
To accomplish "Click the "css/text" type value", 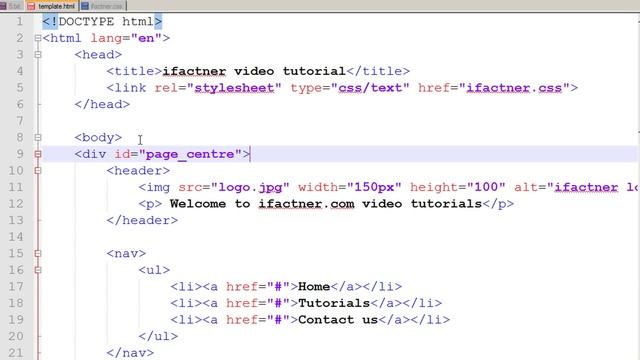I will coord(370,88).
